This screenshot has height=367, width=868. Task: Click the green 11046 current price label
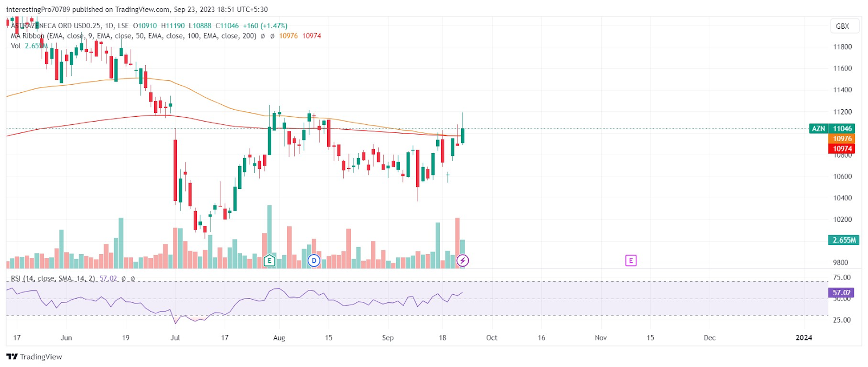843,129
